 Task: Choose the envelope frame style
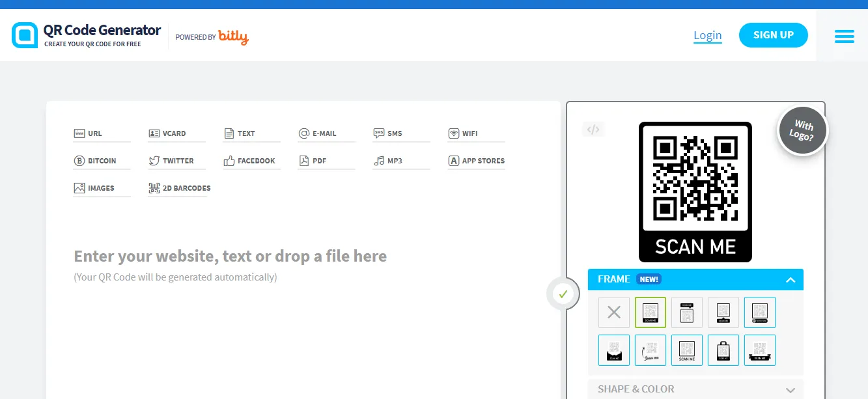coord(614,350)
